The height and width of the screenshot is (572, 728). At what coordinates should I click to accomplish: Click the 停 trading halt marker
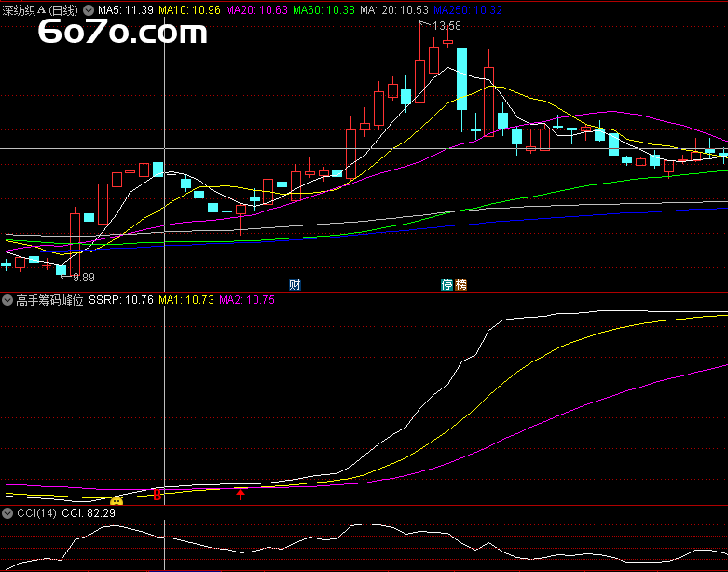click(446, 284)
